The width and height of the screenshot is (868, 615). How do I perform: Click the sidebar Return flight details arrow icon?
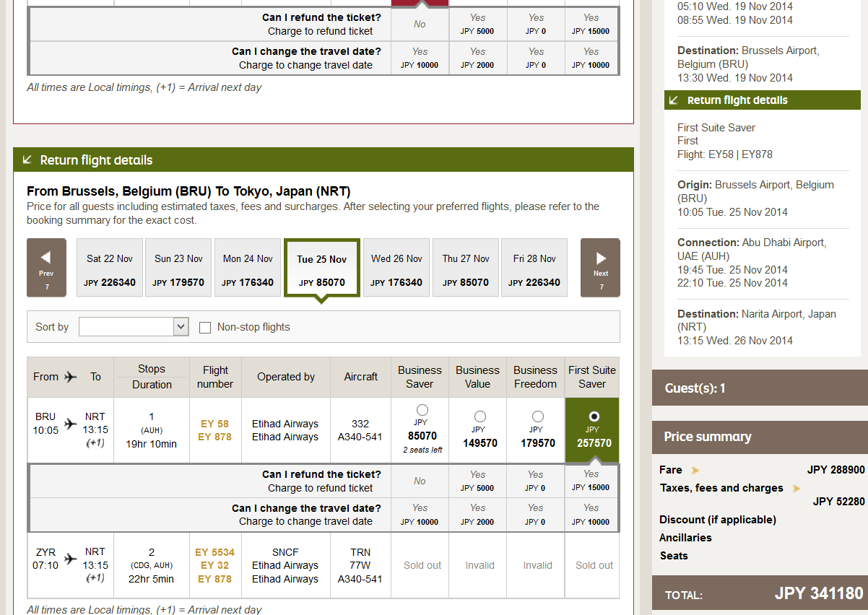tap(674, 100)
